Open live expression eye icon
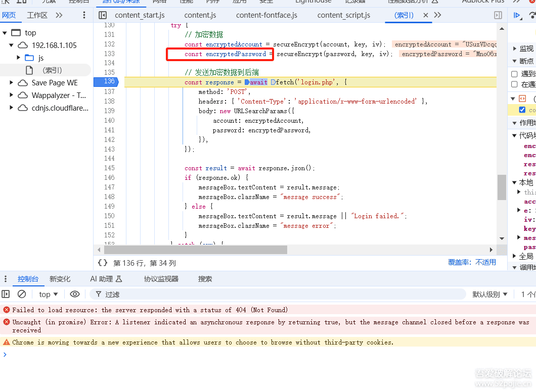This screenshot has height=392, width=536. pyautogui.click(x=74, y=294)
